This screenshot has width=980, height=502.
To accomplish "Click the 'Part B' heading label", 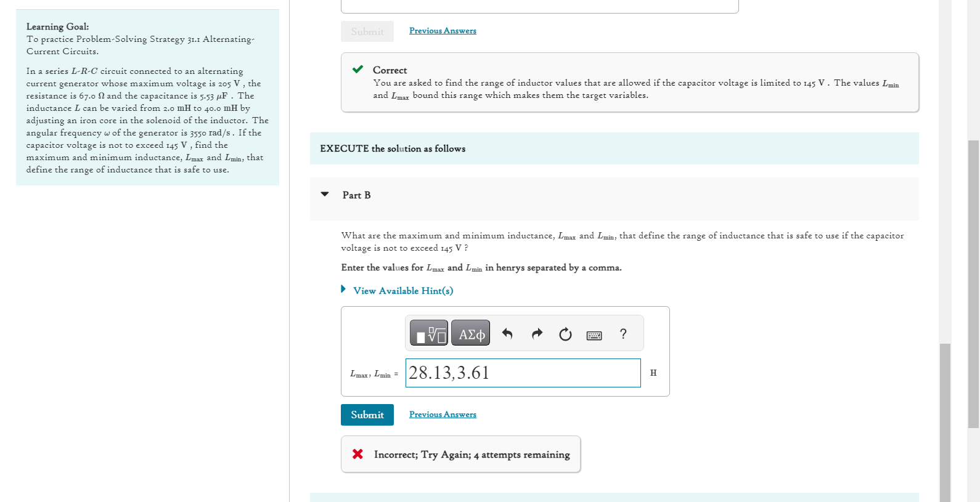I will coord(357,195).
